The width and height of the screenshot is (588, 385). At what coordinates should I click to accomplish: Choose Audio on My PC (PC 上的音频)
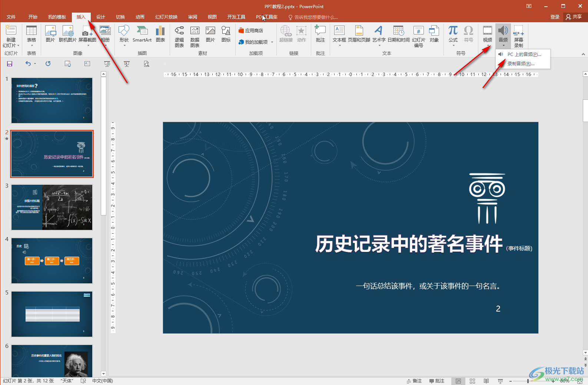[x=523, y=55]
